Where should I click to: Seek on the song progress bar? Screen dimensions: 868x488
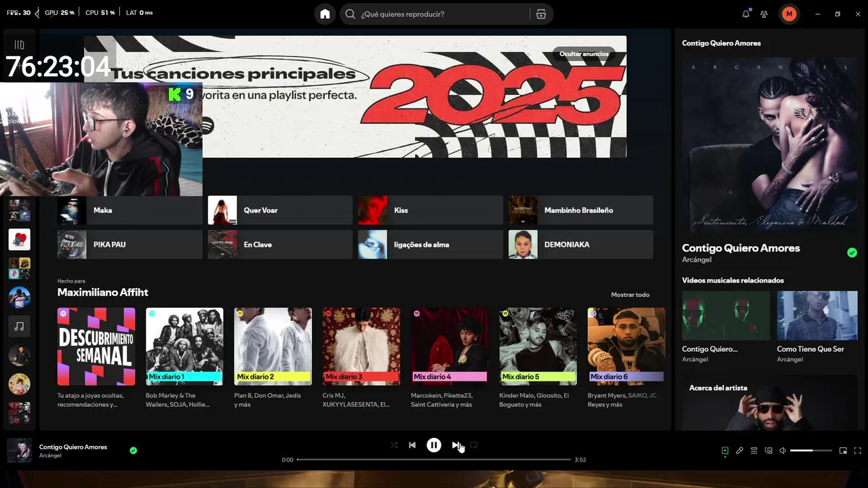(x=434, y=460)
